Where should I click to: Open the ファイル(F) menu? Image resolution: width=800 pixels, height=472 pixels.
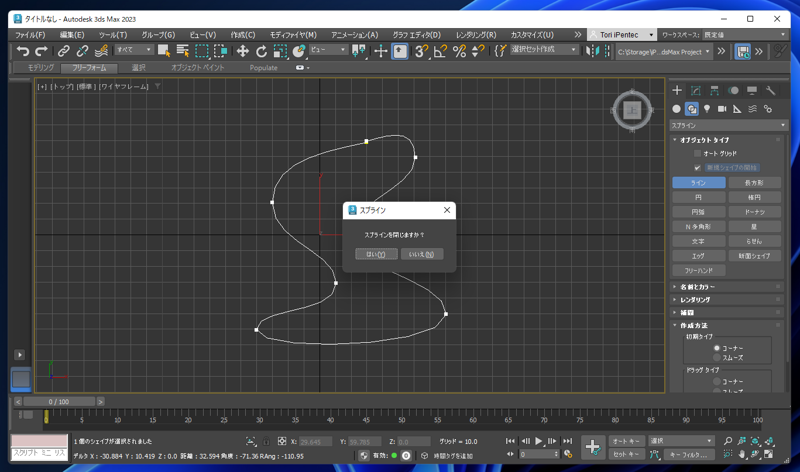30,35
